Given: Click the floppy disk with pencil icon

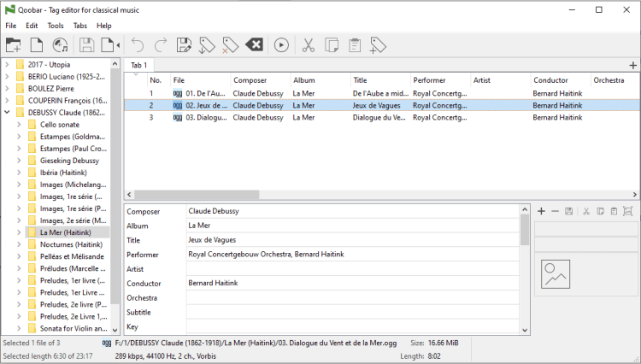Looking at the screenshot, I should [x=184, y=45].
